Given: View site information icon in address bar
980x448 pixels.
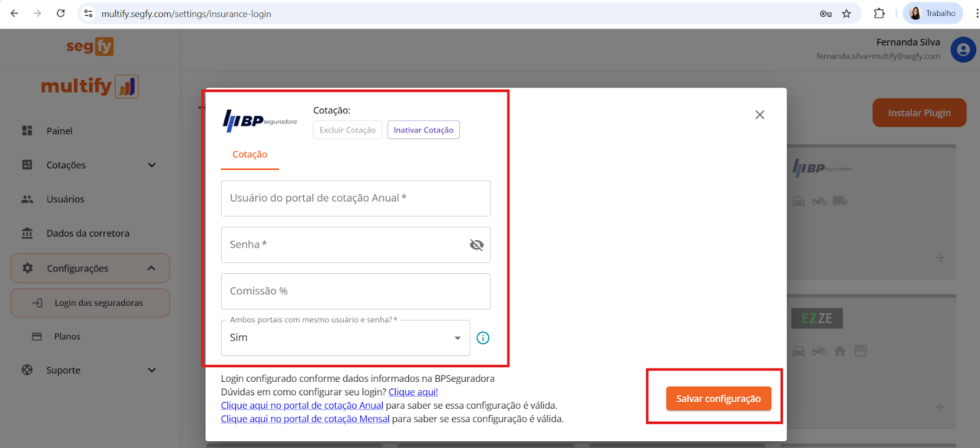Looking at the screenshot, I should tap(89, 13).
